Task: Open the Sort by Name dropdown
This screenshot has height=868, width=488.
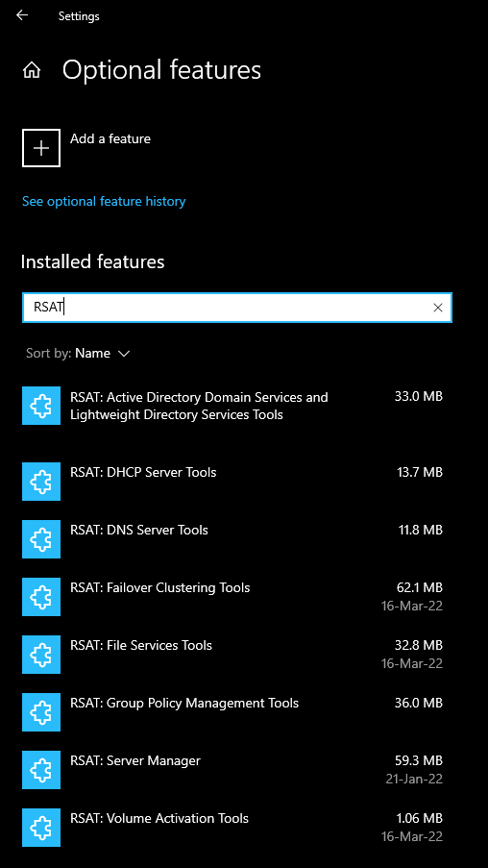Action: 78,353
